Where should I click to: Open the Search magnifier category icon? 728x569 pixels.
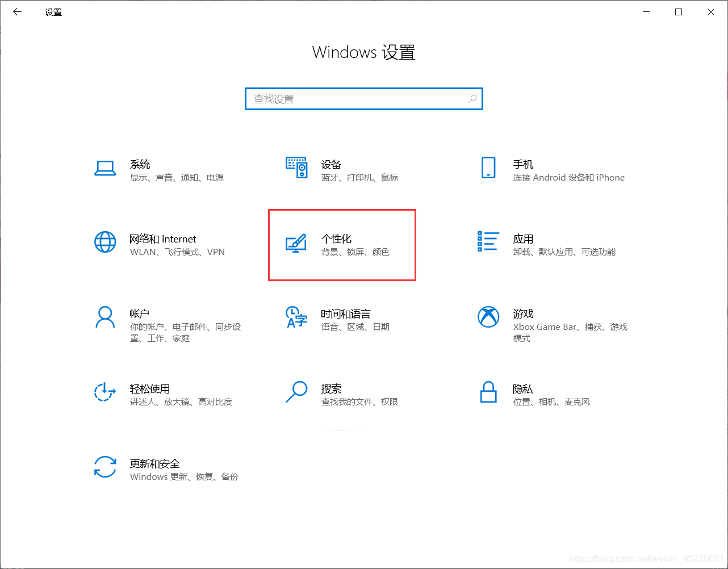(x=296, y=391)
